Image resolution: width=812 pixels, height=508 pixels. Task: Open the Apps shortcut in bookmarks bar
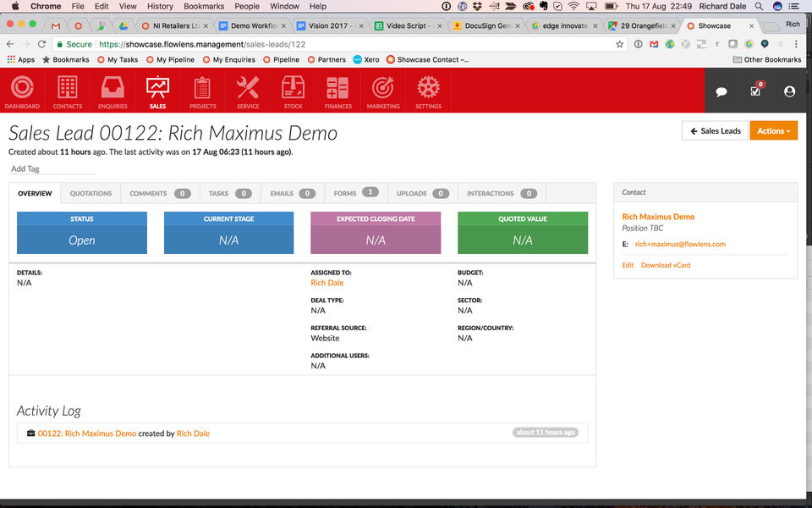click(x=20, y=59)
